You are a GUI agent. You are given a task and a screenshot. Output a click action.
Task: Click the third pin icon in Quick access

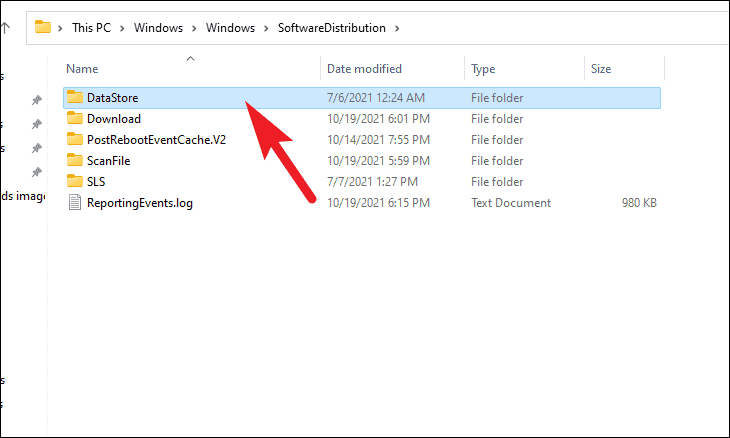37,148
